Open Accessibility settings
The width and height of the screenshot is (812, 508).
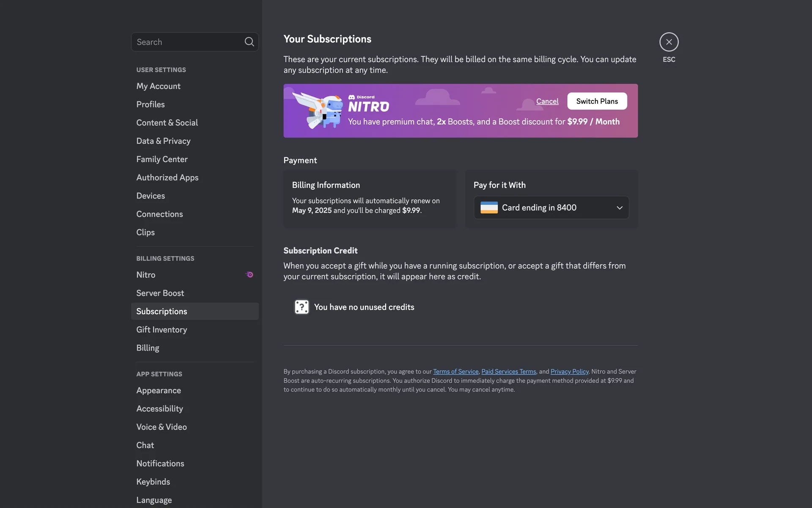click(x=195, y=409)
